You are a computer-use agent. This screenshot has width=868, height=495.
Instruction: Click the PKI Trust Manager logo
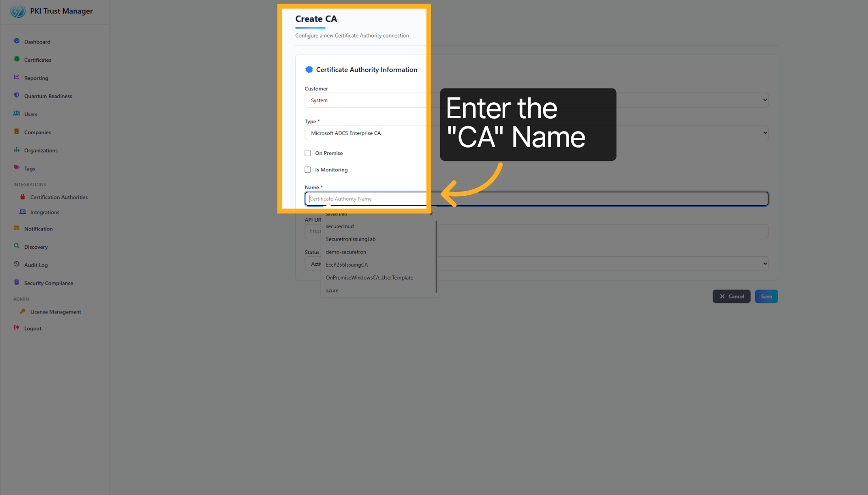18,11
